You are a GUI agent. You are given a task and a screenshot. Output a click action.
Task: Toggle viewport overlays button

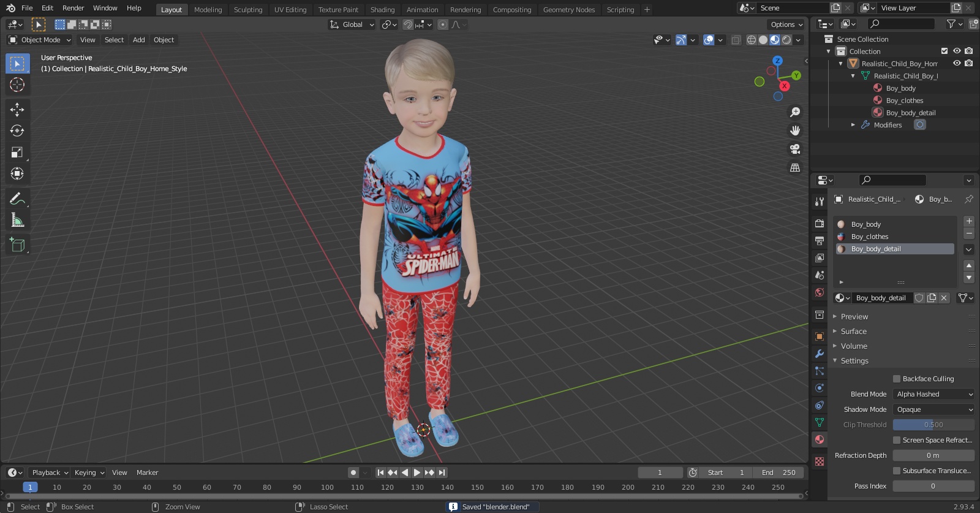pyautogui.click(x=709, y=40)
